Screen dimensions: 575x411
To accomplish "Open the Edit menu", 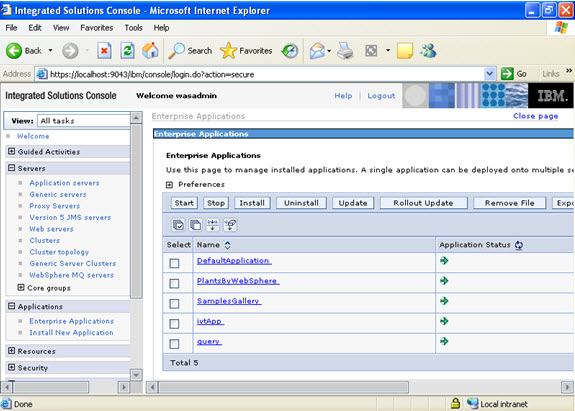I will click(35, 28).
